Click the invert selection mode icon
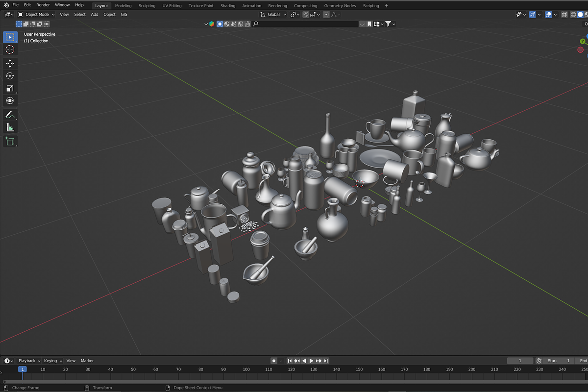 (40, 24)
